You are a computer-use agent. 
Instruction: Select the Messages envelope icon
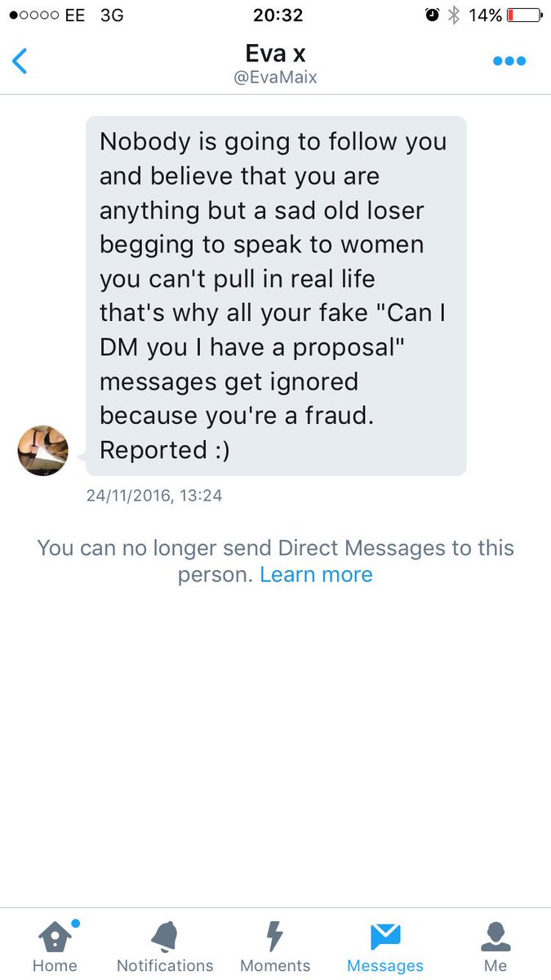(385, 937)
